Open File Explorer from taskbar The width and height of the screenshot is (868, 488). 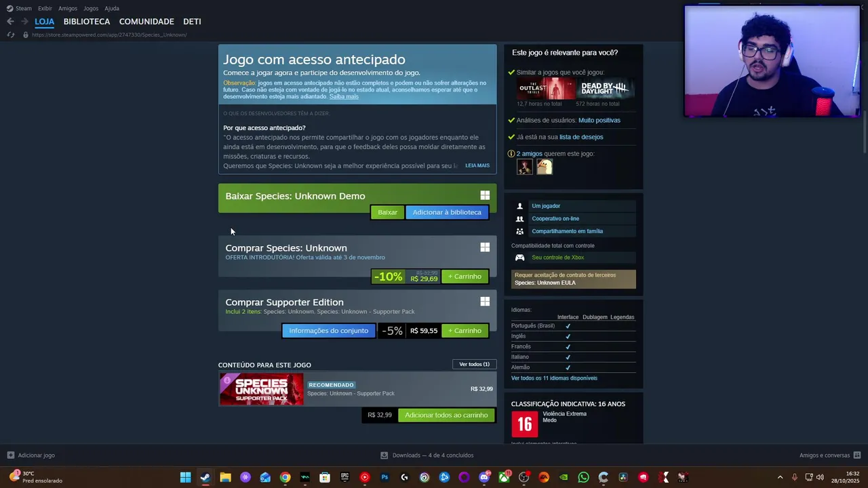225,477
